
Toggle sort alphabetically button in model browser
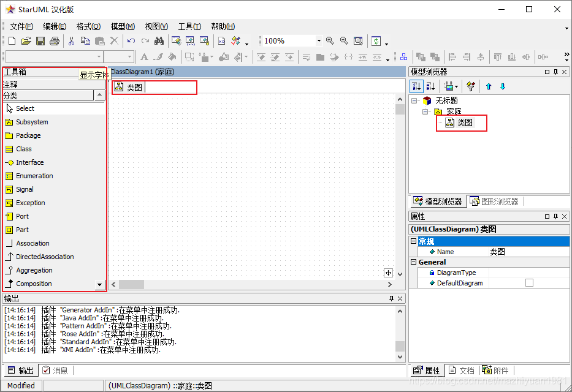[x=430, y=86]
